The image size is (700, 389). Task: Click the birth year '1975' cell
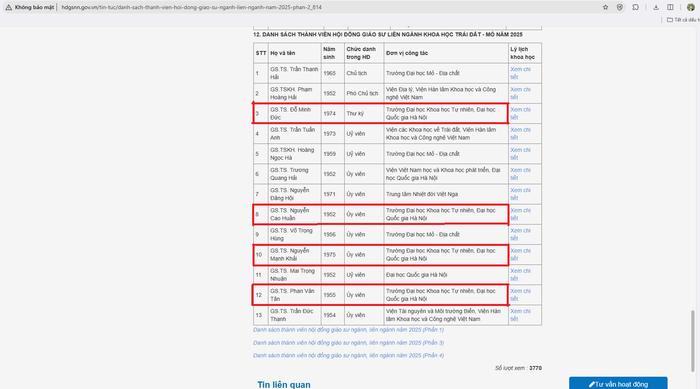tap(332, 255)
